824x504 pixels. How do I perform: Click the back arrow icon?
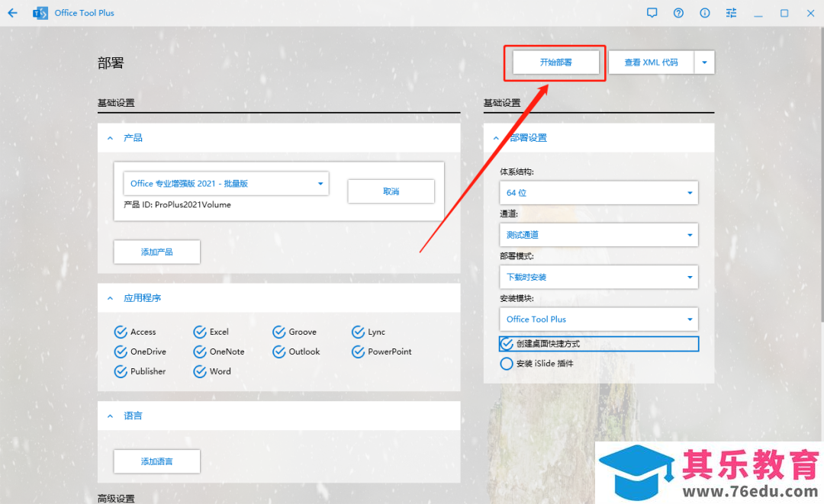(13, 13)
